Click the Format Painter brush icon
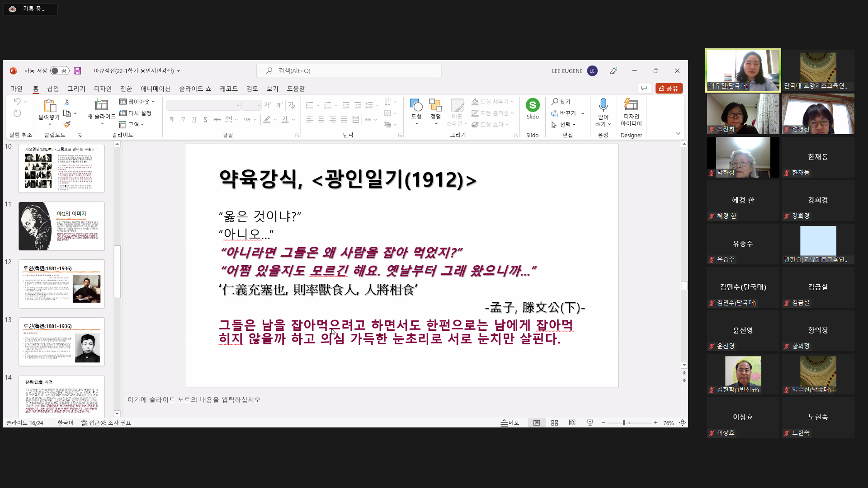This screenshot has width=868, height=488. pos(67,124)
